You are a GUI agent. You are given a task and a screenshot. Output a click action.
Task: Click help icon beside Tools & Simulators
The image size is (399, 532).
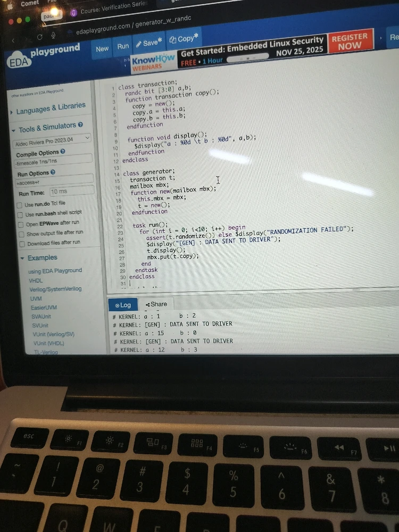pos(80,124)
